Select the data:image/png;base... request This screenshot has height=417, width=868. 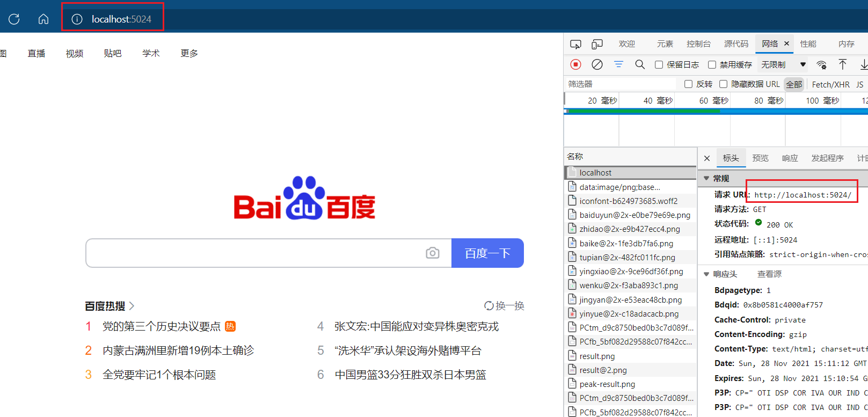630,187
